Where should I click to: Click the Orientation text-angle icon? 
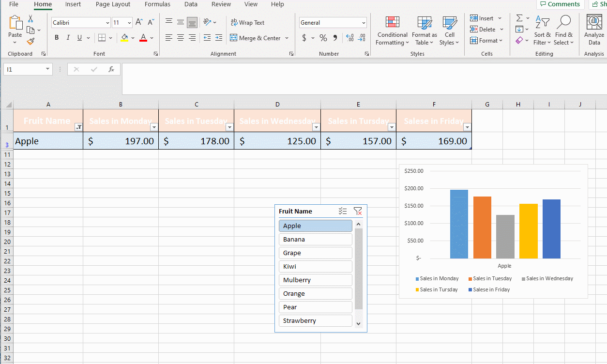point(207,22)
